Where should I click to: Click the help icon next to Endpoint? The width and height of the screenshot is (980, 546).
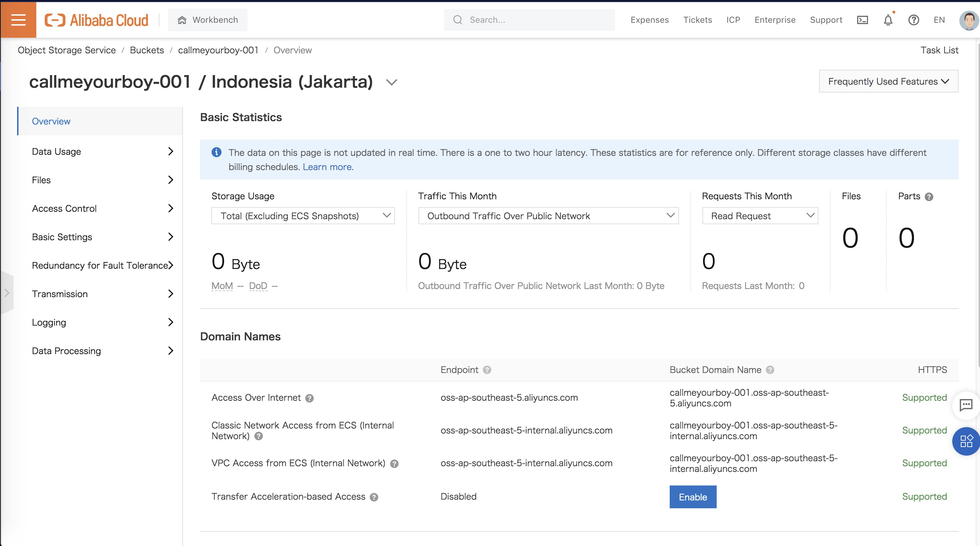[x=487, y=370]
